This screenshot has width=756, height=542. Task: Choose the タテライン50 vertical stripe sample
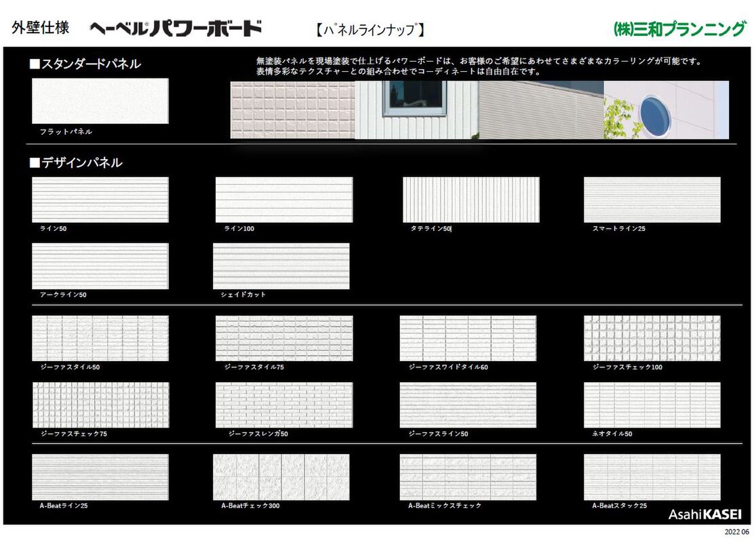point(471,200)
